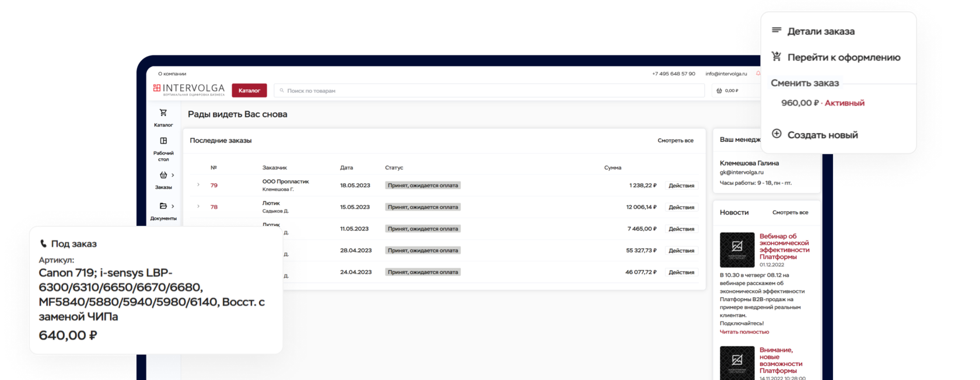The height and width of the screenshot is (380, 980).
Task: Click the search magnifier icon
Action: point(282,90)
